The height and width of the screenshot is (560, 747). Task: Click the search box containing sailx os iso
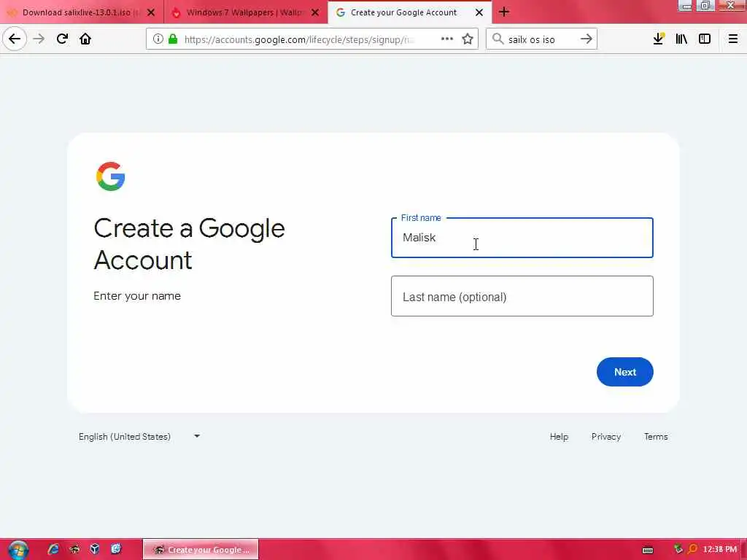point(541,39)
